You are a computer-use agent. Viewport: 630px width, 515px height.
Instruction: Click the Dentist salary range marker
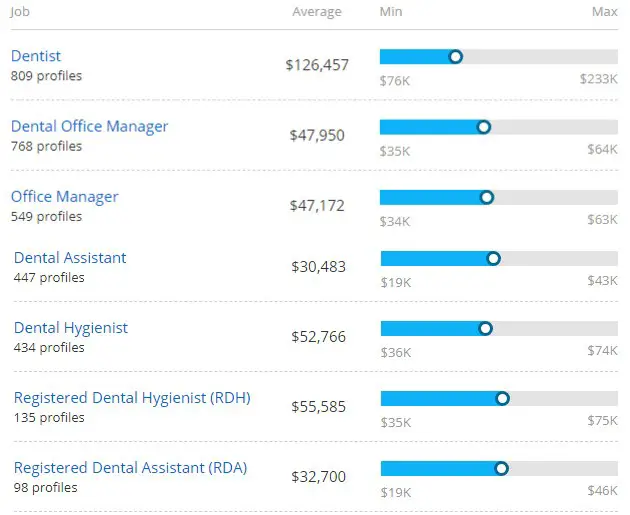(456, 57)
